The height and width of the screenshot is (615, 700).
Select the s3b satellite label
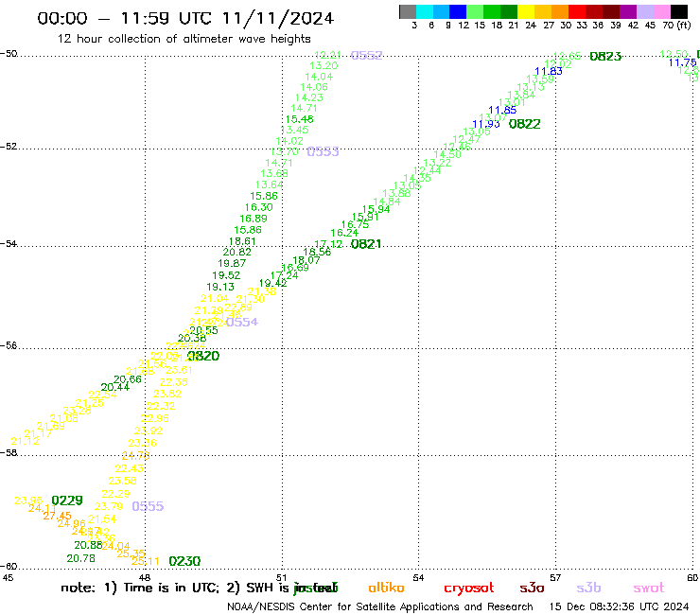[588, 588]
